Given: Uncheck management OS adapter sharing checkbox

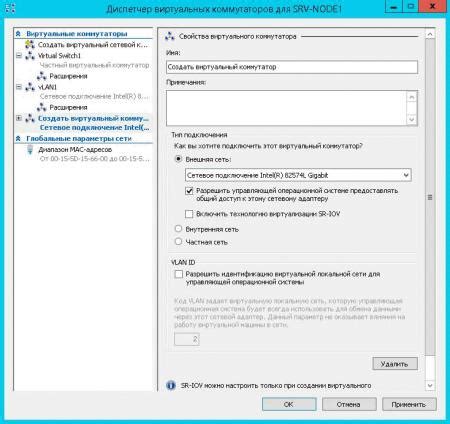Looking at the screenshot, I should pyautogui.click(x=189, y=191).
